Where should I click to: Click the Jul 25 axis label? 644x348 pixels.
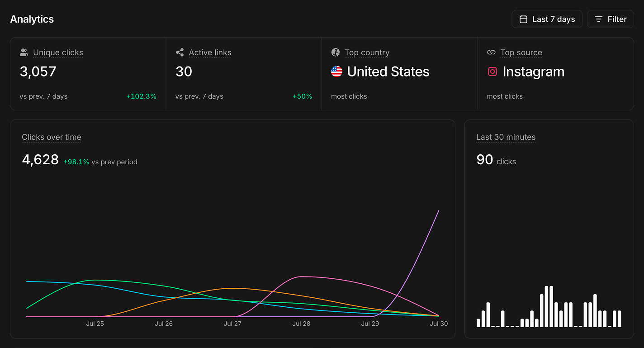pyautogui.click(x=95, y=324)
